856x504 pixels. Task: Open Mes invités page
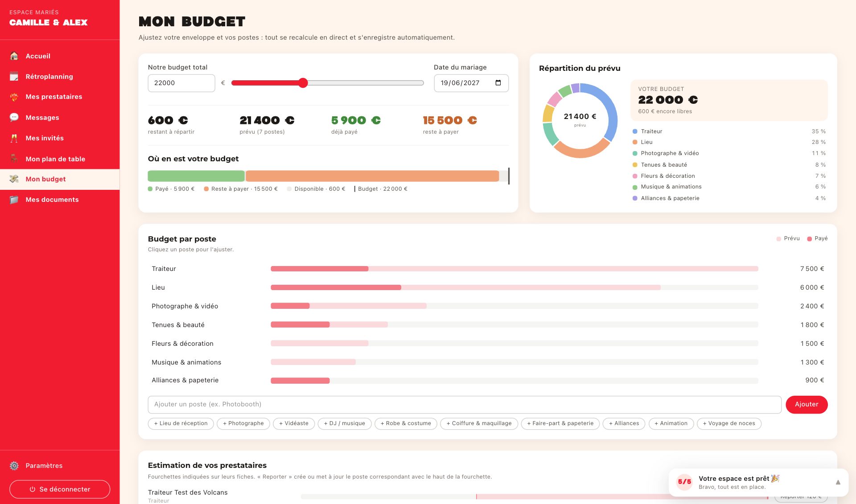pyautogui.click(x=60, y=138)
